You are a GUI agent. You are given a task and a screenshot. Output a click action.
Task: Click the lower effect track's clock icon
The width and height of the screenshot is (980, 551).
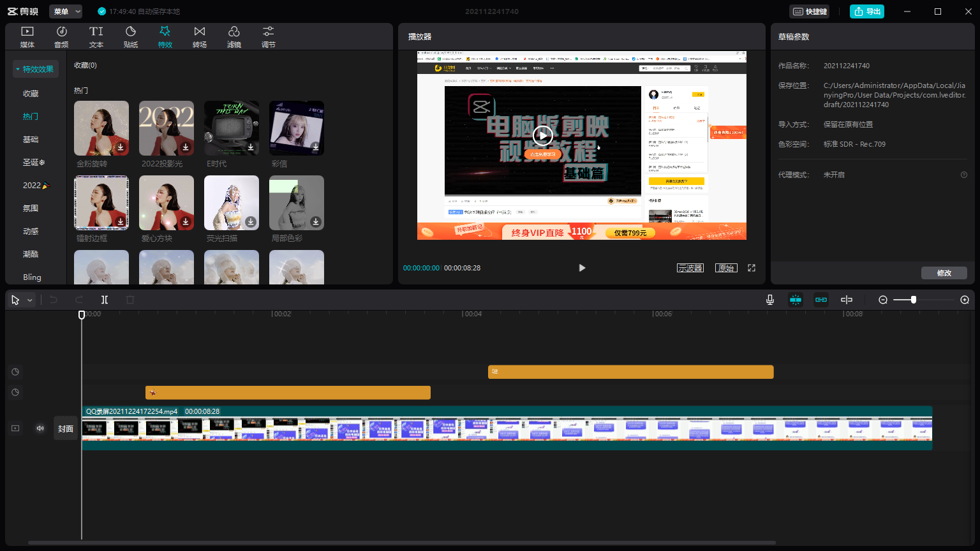[15, 392]
